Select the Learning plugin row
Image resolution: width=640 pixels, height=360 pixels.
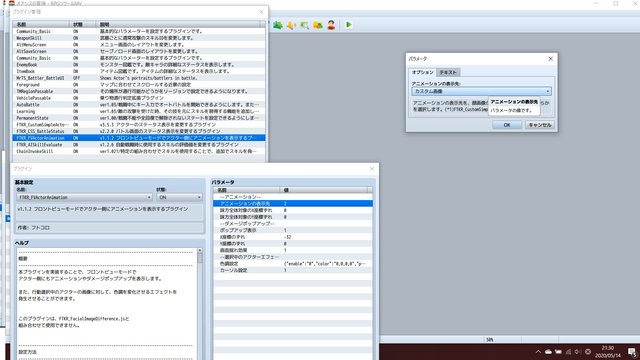(x=139, y=111)
